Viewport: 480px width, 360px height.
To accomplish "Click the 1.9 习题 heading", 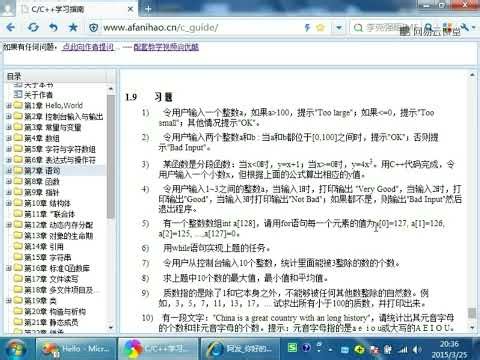I will [149, 97].
